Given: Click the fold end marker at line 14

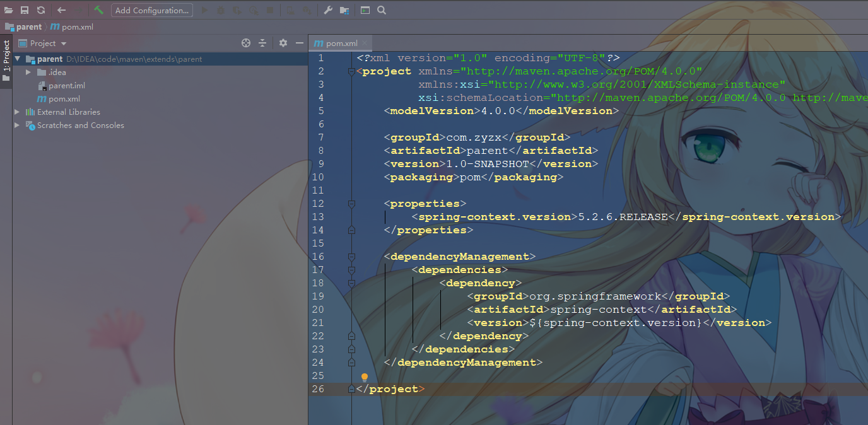Looking at the screenshot, I should click(x=351, y=230).
